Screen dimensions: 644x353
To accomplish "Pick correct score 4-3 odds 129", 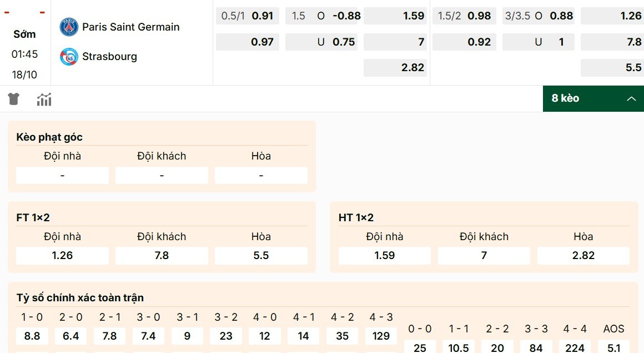I will coord(381,336).
